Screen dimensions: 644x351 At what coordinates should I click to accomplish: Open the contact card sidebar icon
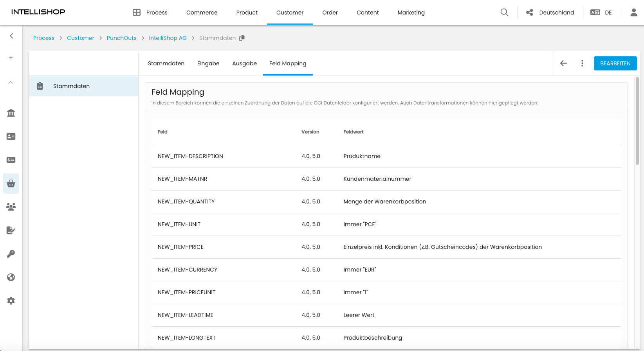click(x=11, y=137)
